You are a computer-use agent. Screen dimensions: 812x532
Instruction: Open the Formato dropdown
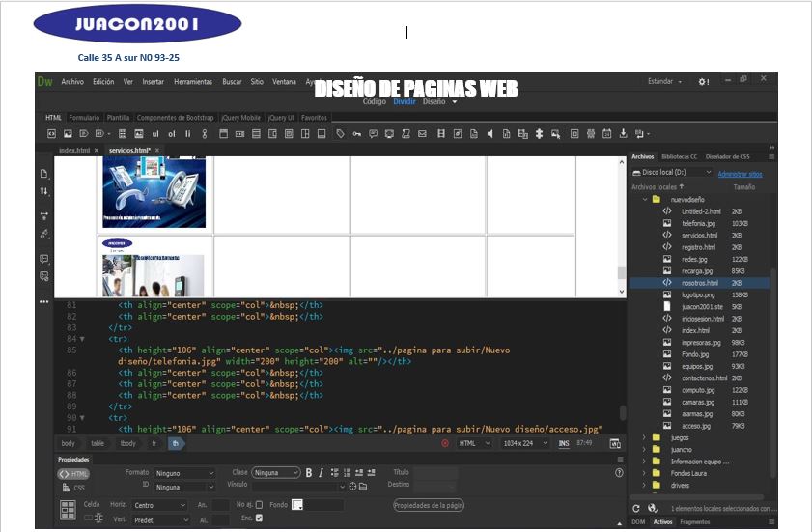(184, 473)
